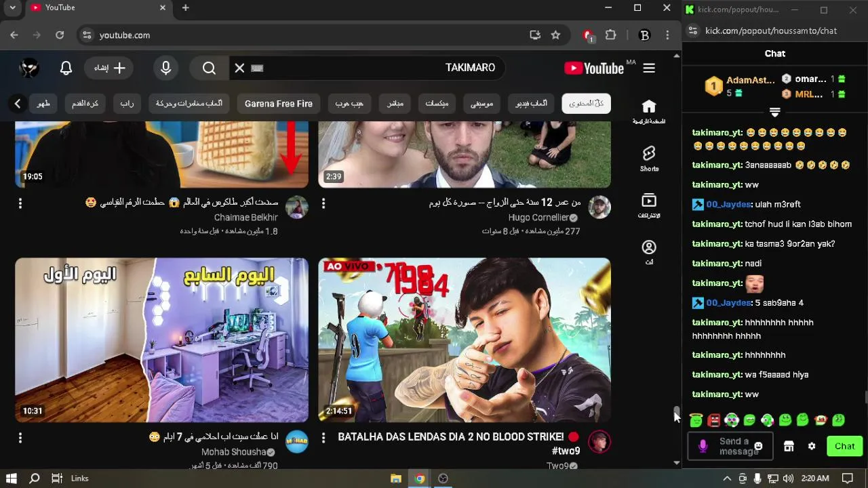This screenshot has height=488, width=868.
Task: Open the YouTube account avatar
Action: pyautogui.click(x=29, y=68)
